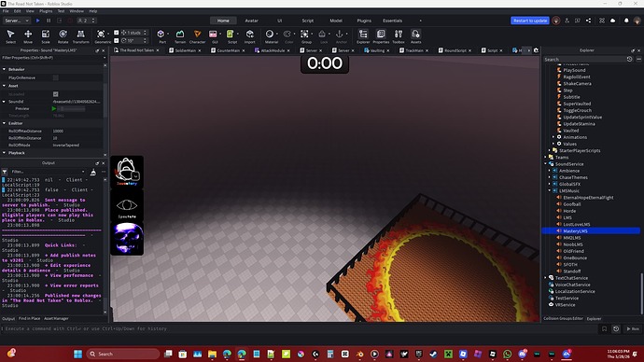Viewport: 644px width, 362px height.
Task: Pick the Transform tool
Action: (81, 36)
